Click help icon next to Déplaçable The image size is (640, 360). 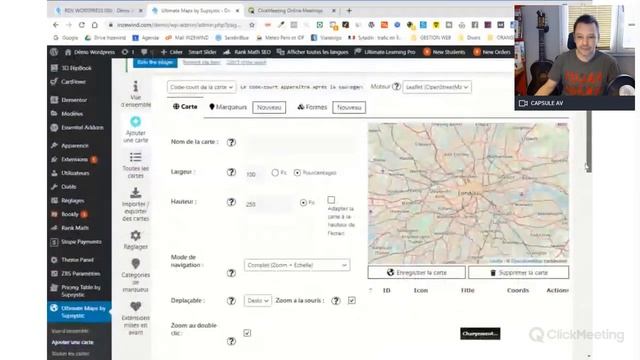pos(231,301)
